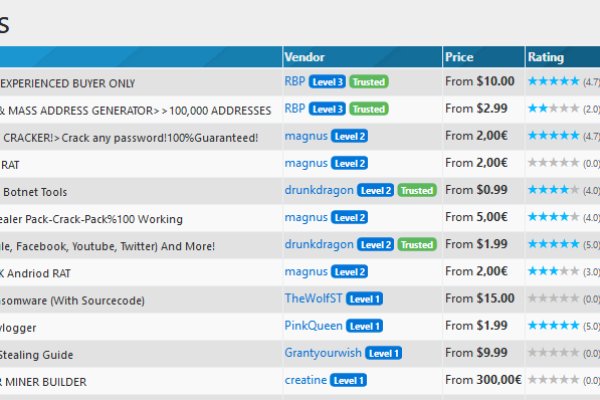Click Trusted badge in the $10.00 row
This screenshot has width=600, height=400.
pos(368,82)
